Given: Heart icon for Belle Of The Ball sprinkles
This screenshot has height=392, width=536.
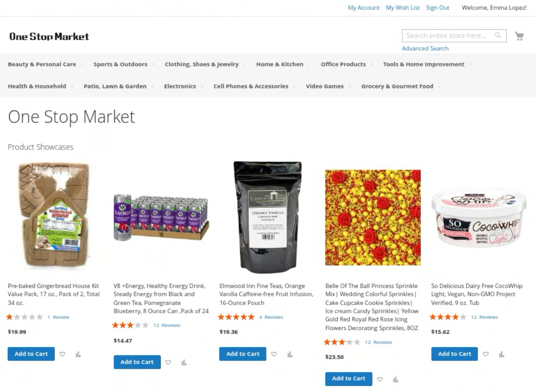Looking at the screenshot, I should coord(380,379).
